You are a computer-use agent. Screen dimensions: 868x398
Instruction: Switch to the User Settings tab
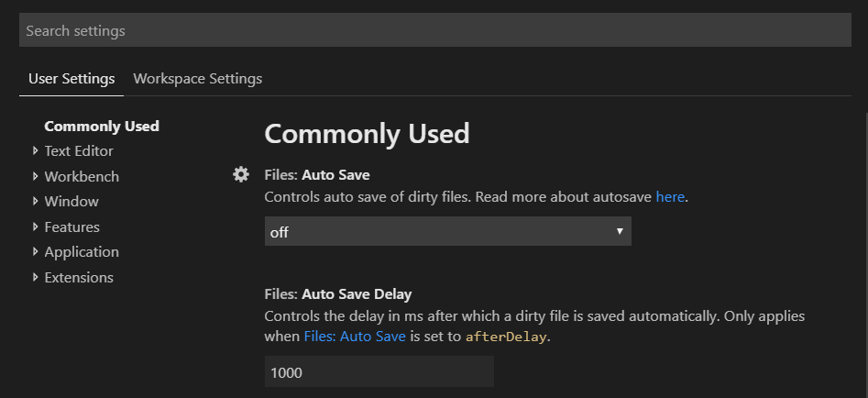tap(71, 79)
